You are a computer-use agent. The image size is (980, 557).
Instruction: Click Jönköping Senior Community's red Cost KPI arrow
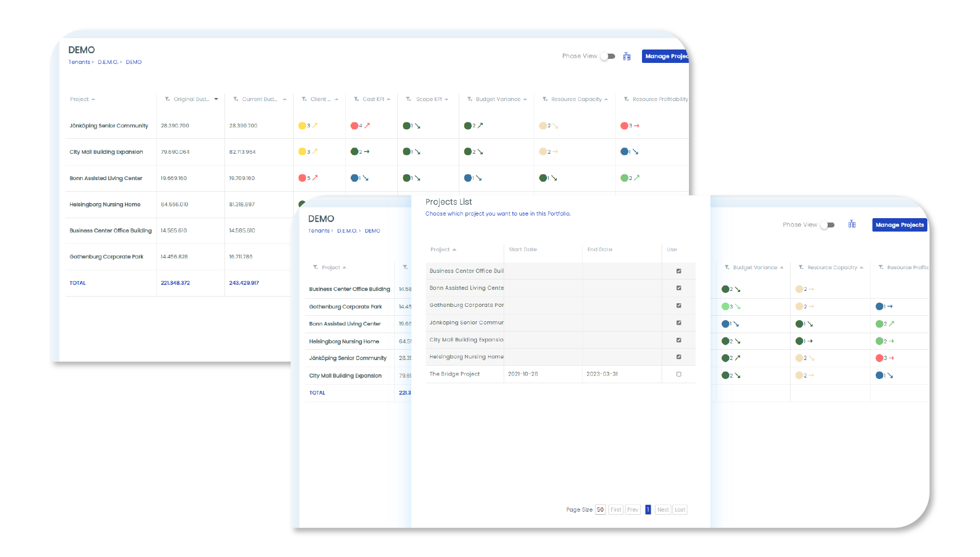(x=367, y=125)
